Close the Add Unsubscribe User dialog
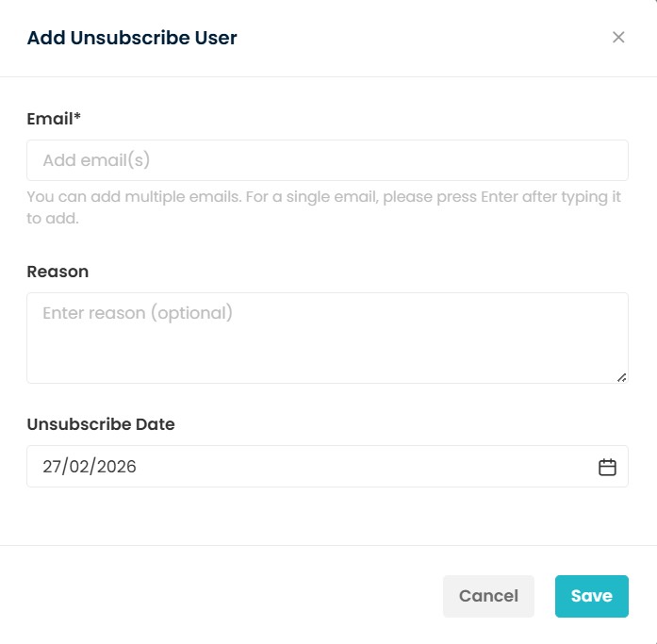Image resolution: width=657 pixels, height=644 pixels. (618, 38)
